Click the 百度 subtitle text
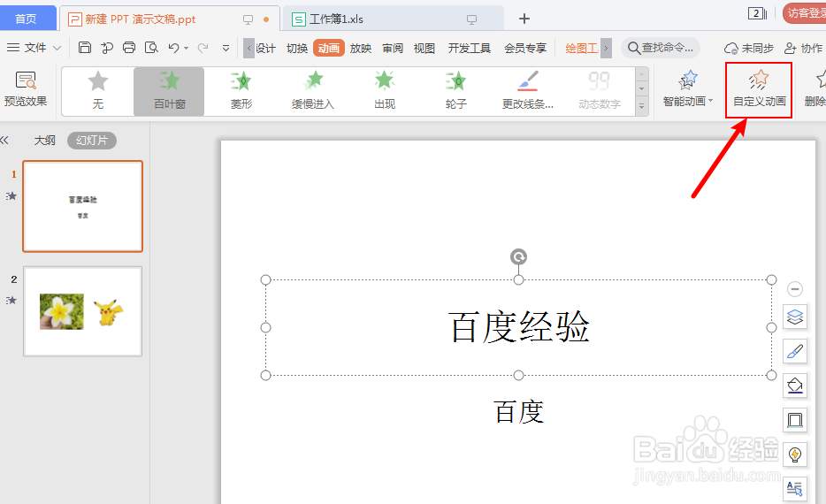This screenshot has height=504, width=826. 519,412
